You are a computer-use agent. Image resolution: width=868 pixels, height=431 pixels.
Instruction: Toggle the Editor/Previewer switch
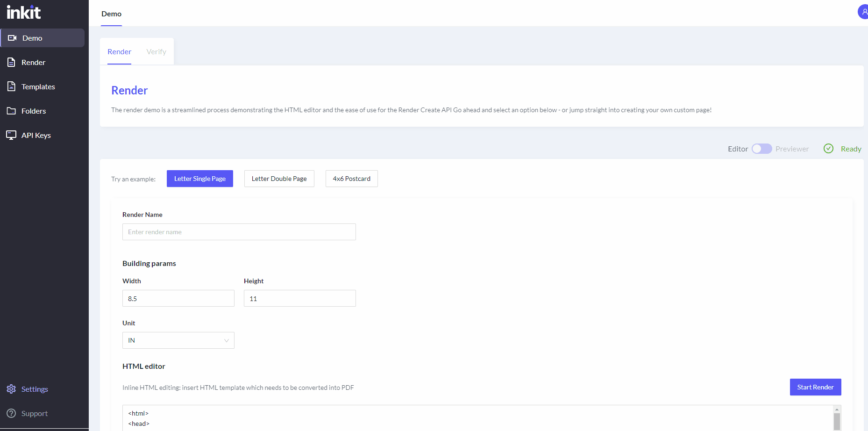pos(761,149)
